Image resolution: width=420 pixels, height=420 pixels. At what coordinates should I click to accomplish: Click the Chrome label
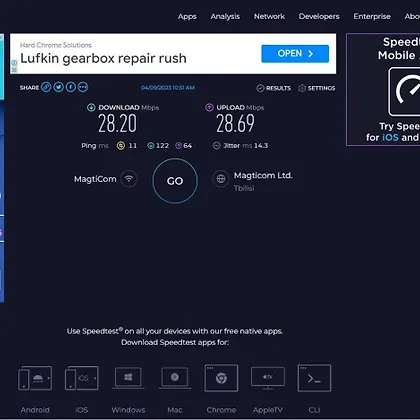(x=221, y=410)
